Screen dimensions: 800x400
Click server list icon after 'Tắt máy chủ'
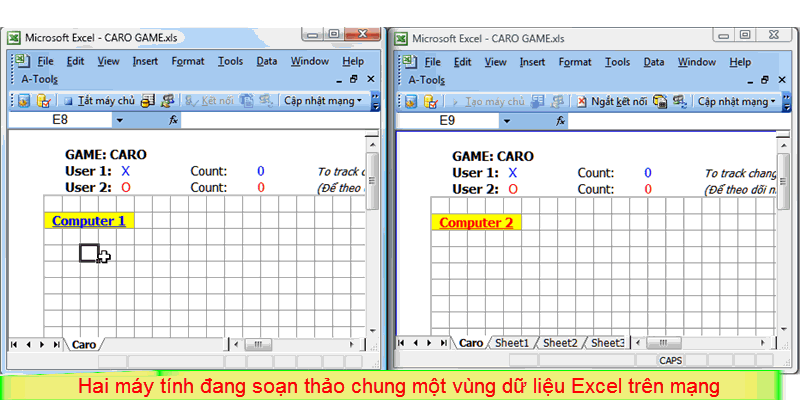point(148,101)
